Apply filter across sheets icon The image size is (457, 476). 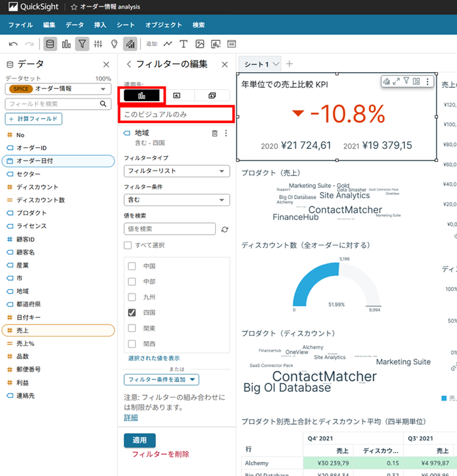pyautogui.click(x=212, y=96)
